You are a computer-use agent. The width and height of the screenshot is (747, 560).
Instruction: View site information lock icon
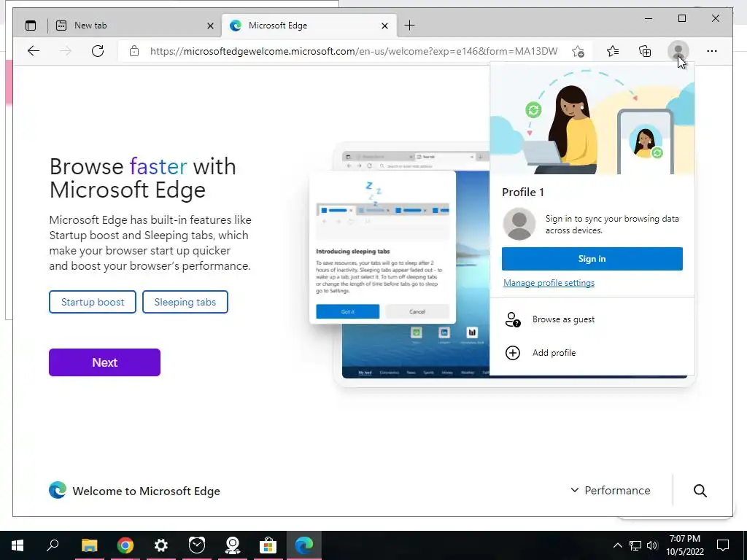pyautogui.click(x=134, y=51)
